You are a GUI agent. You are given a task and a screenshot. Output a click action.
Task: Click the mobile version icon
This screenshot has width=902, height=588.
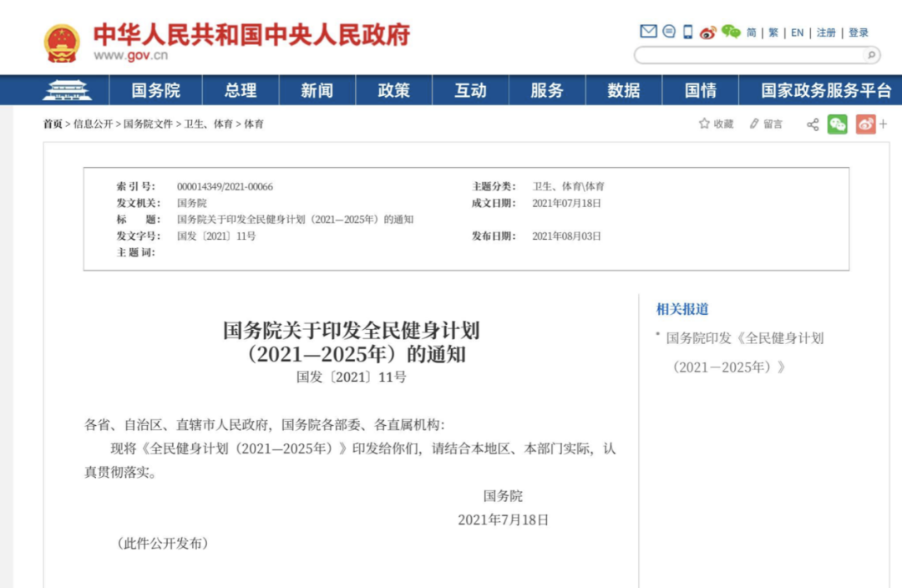[687, 31]
